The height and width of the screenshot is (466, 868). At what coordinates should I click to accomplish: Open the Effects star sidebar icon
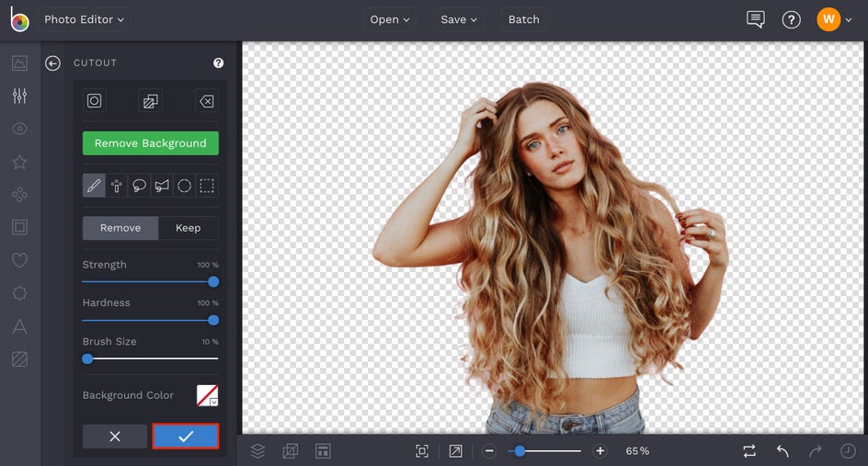tap(19, 162)
